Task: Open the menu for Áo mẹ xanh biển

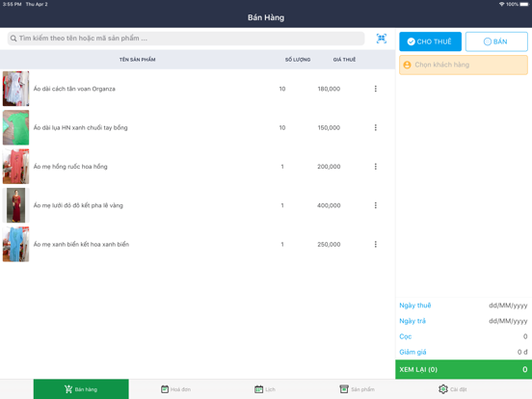Action: (375, 244)
